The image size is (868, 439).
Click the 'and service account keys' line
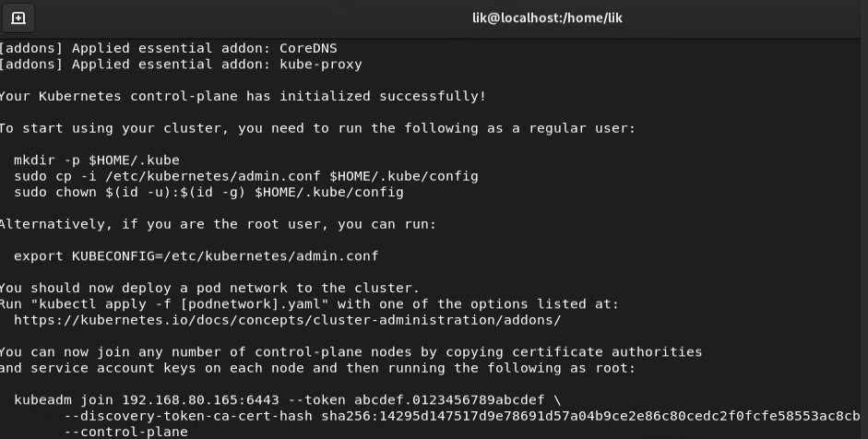pyautogui.click(x=317, y=368)
